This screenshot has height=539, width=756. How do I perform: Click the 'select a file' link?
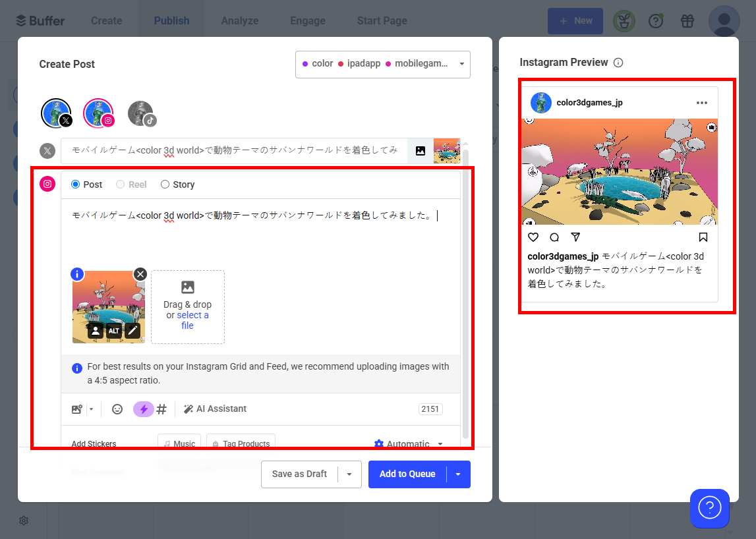192,320
